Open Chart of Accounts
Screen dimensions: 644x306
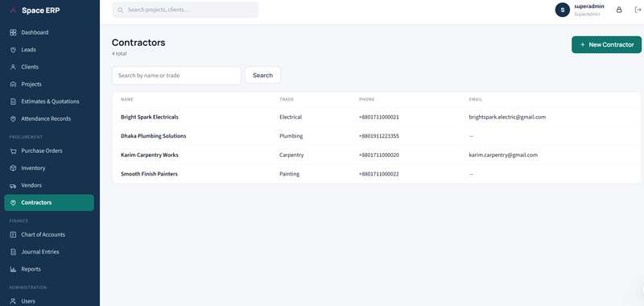[x=49, y=234]
